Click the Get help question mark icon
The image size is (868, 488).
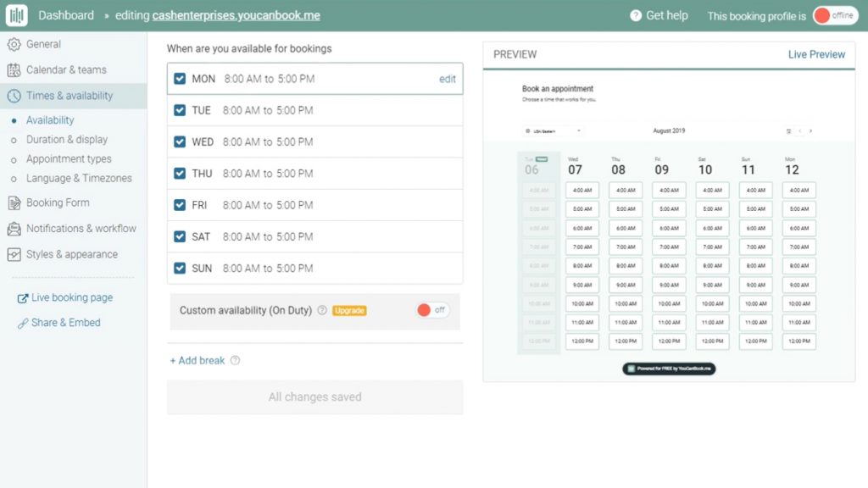(636, 15)
